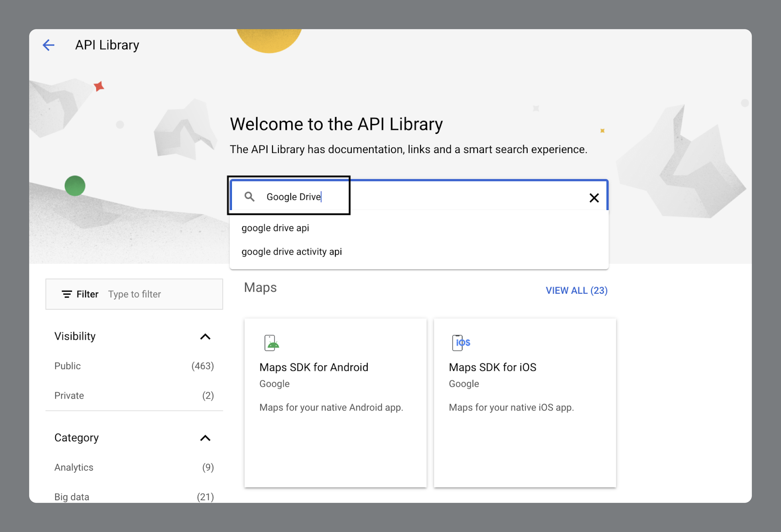
Task: Clear the search with the X icon
Action: click(594, 198)
